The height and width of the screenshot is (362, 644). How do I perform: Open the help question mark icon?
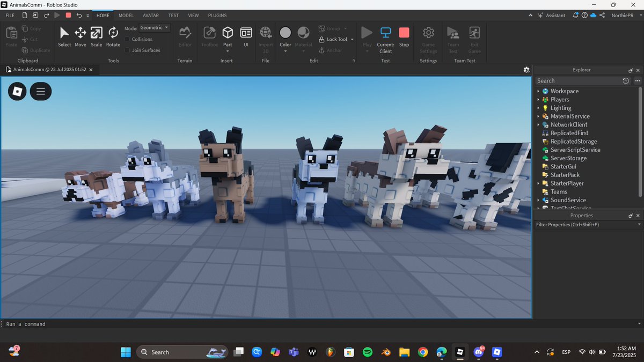[x=584, y=16]
